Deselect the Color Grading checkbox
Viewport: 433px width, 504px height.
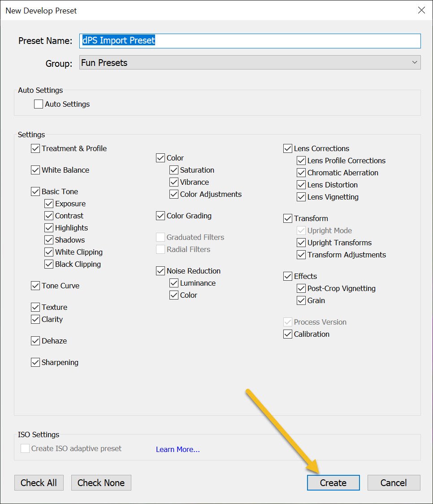(x=160, y=216)
